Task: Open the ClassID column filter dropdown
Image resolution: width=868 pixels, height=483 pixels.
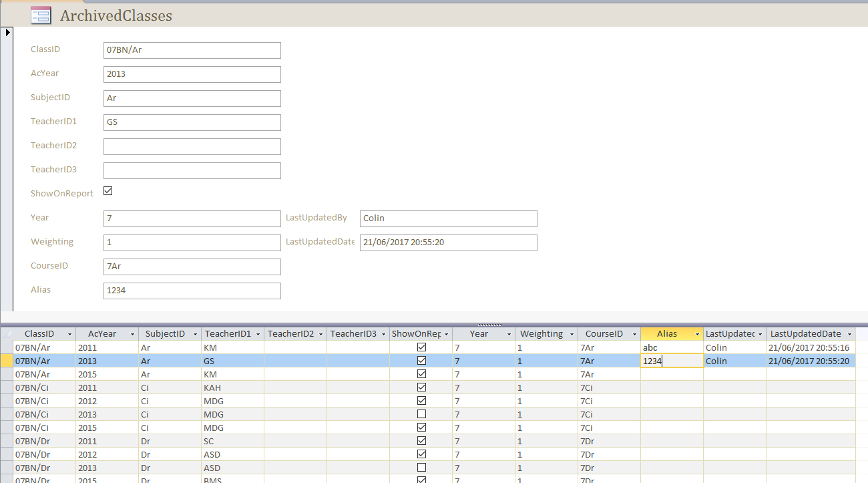Action: tap(69, 334)
